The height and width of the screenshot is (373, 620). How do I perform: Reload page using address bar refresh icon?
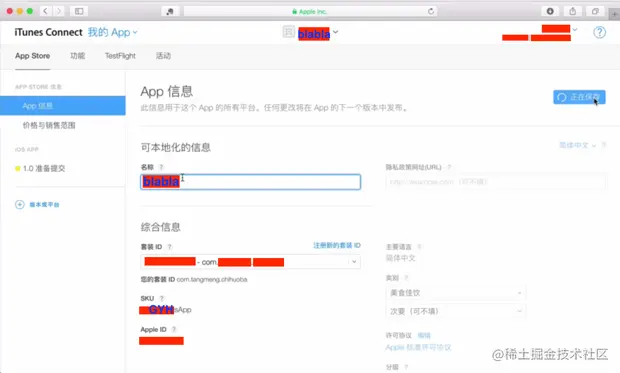[431, 11]
